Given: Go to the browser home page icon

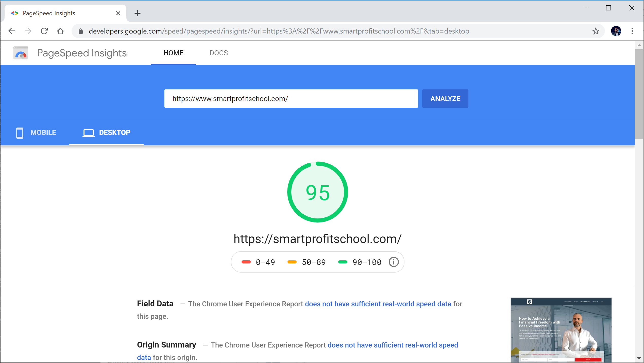Looking at the screenshot, I should point(60,31).
